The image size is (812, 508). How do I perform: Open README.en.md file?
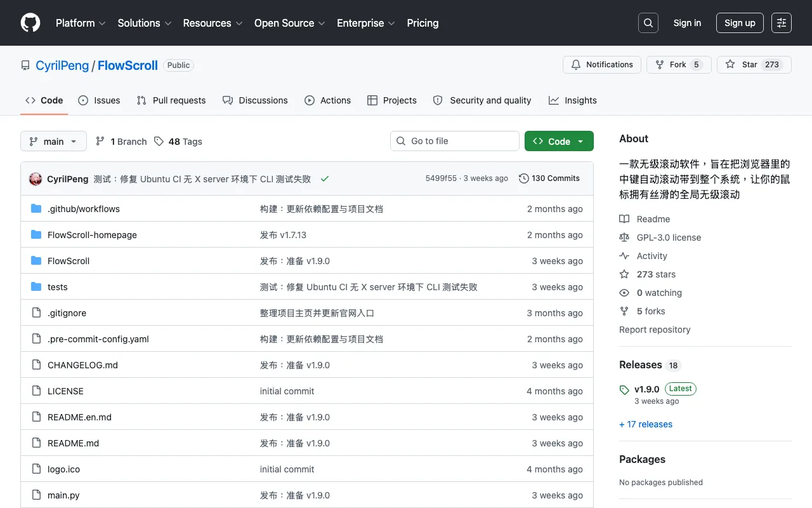point(79,417)
